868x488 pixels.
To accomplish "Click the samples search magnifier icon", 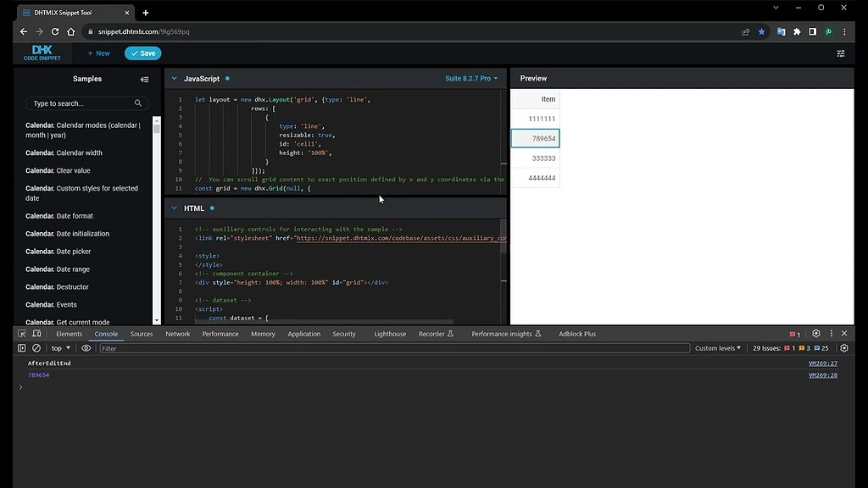I will (x=138, y=103).
